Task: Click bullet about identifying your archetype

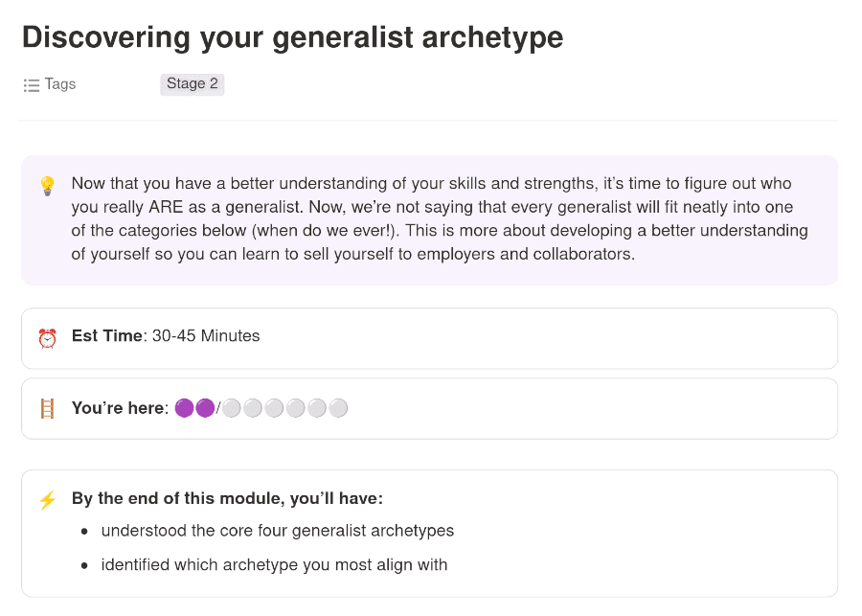Action: [274, 565]
